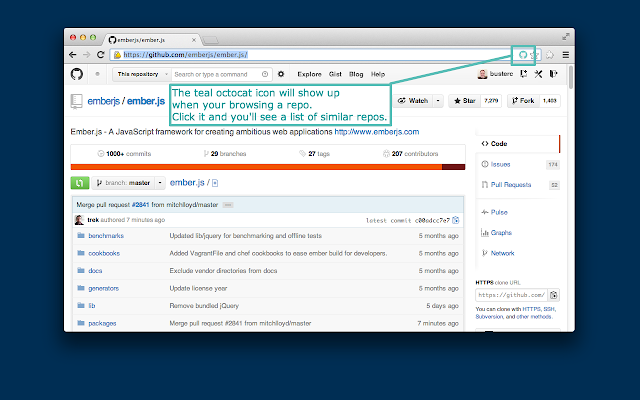The width and height of the screenshot is (640, 400).
Task: Click the sign out icon
Action: tap(553, 74)
